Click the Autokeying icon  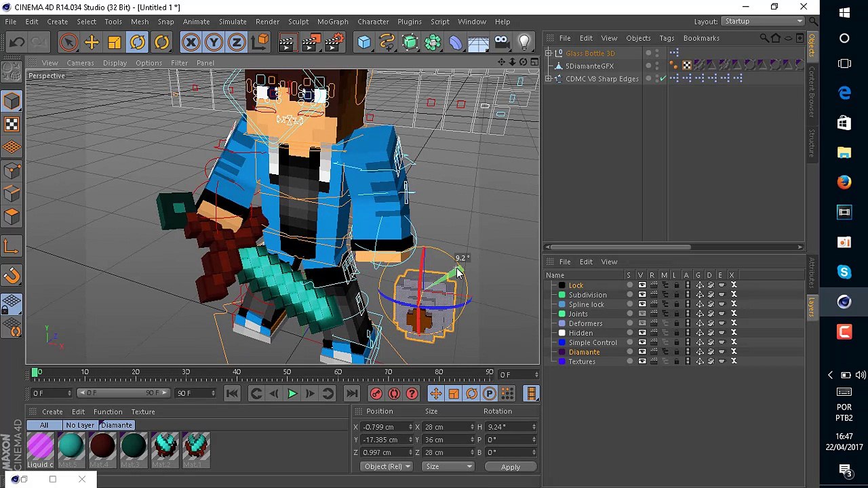[394, 394]
